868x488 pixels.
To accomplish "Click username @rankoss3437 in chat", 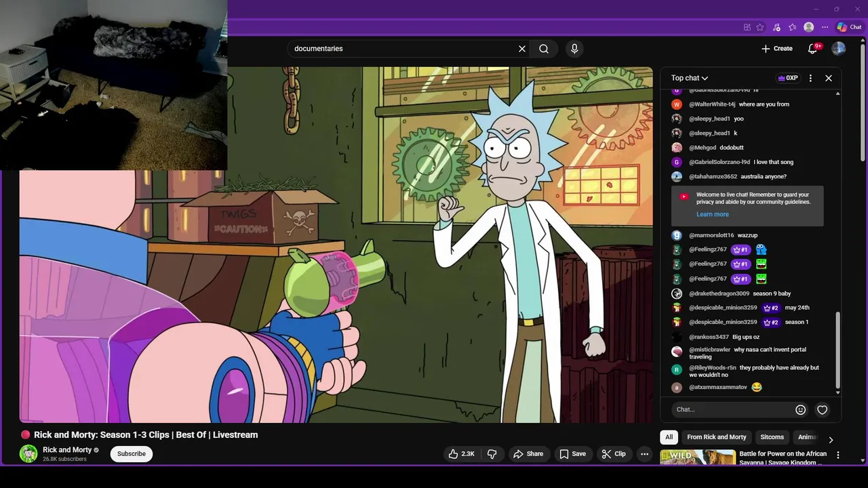I will 709,337.
